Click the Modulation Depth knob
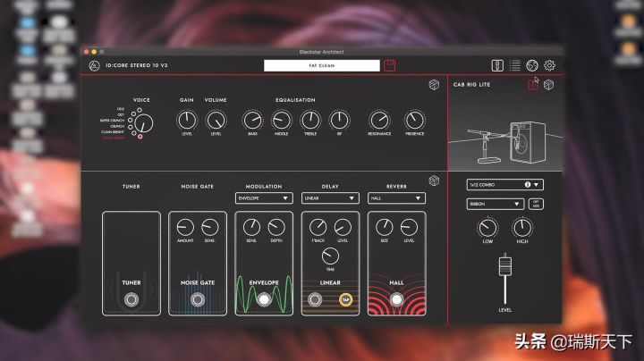 (x=276, y=227)
